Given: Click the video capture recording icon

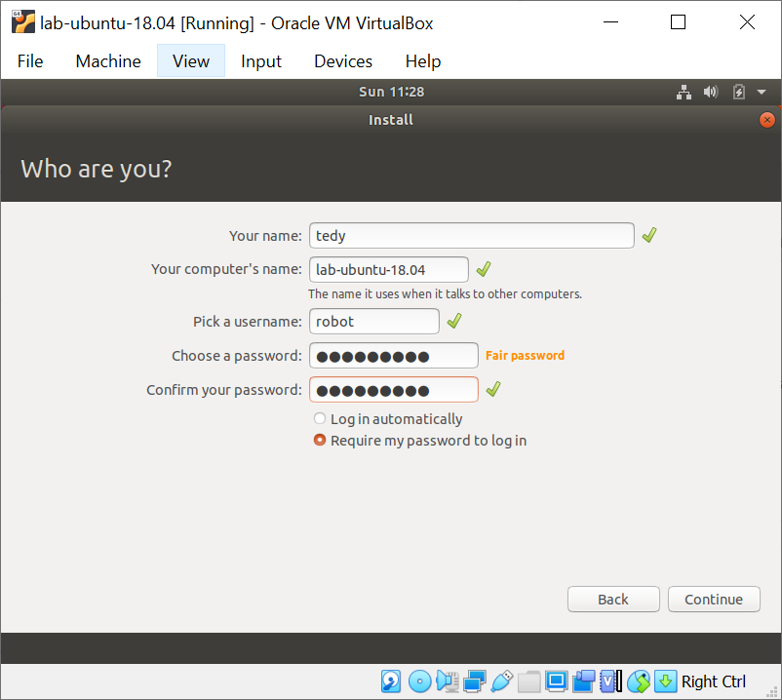Looking at the screenshot, I should click(583, 681).
